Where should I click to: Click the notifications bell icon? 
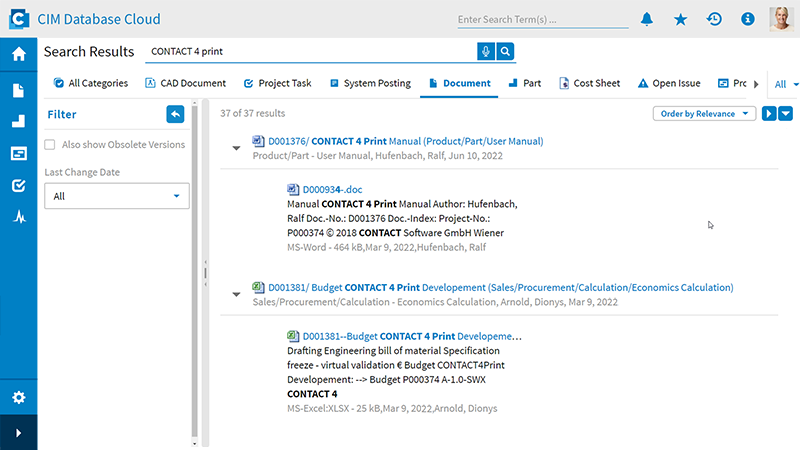click(x=647, y=19)
